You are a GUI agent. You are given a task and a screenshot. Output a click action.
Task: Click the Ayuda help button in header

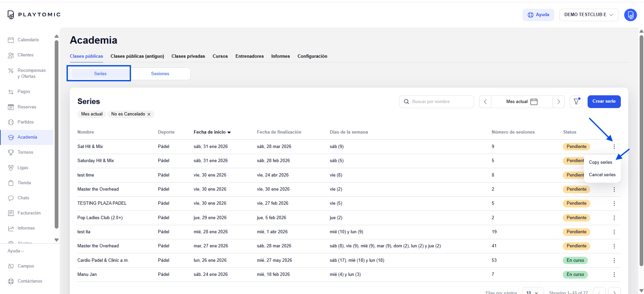[x=538, y=15]
